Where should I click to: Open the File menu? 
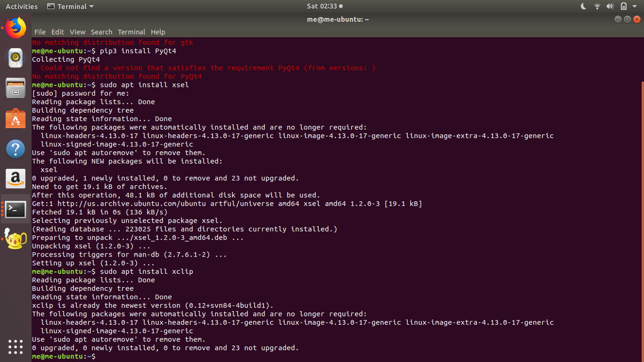pyautogui.click(x=40, y=32)
